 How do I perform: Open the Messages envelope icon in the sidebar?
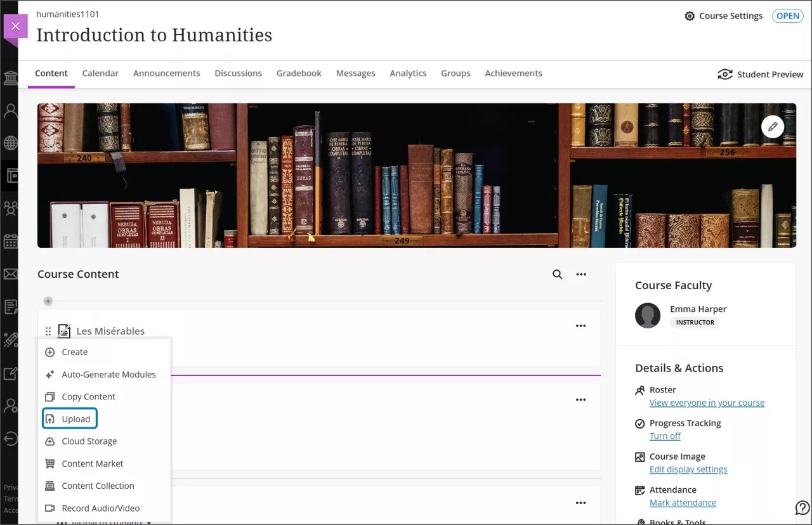click(10, 274)
